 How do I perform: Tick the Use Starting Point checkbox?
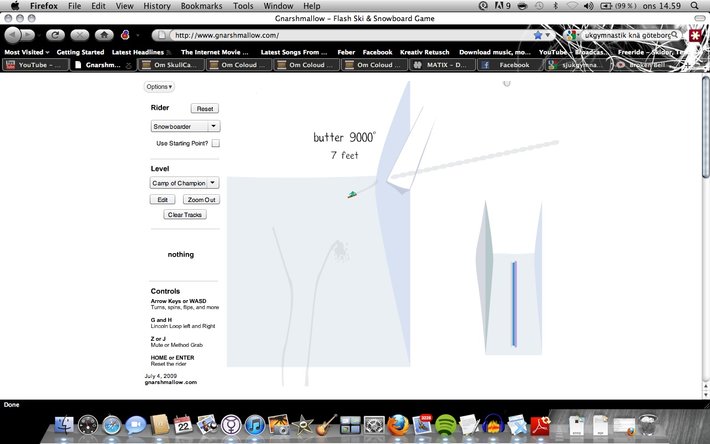[215, 144]
